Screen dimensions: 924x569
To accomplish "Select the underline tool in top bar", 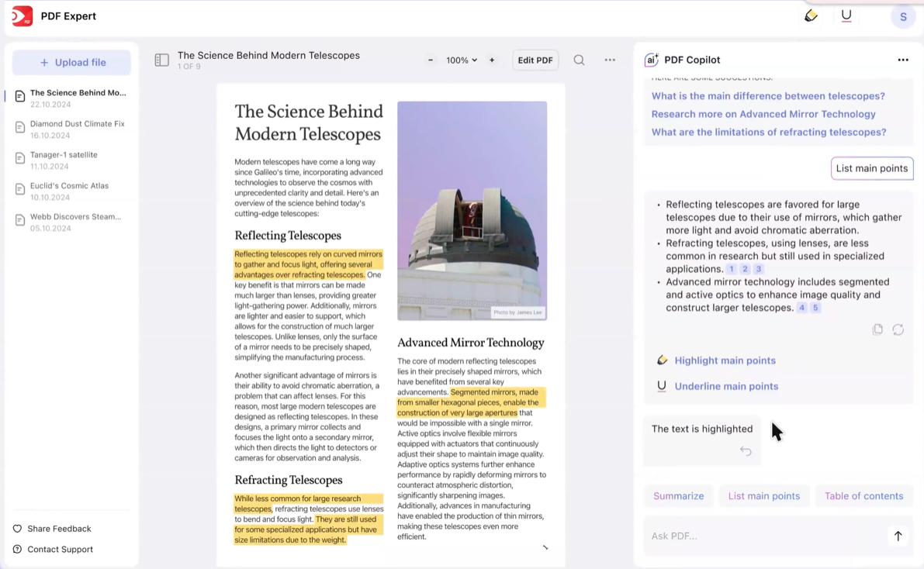I will pos(846,16).
